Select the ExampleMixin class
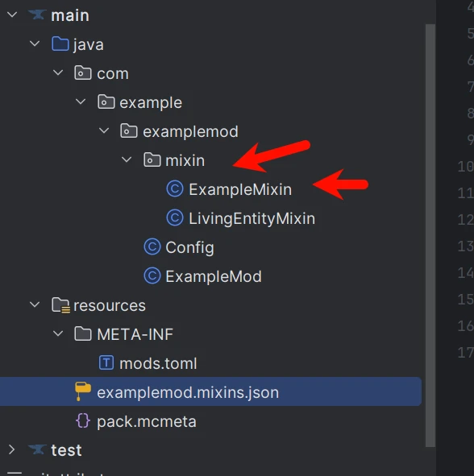474x476 pixels. (240, 190)
